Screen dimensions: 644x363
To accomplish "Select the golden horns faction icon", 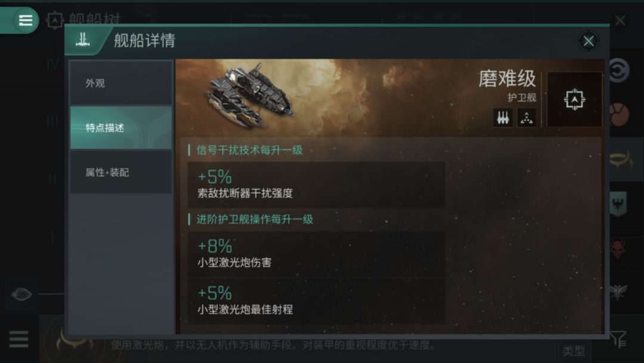I will click(621, 159).
